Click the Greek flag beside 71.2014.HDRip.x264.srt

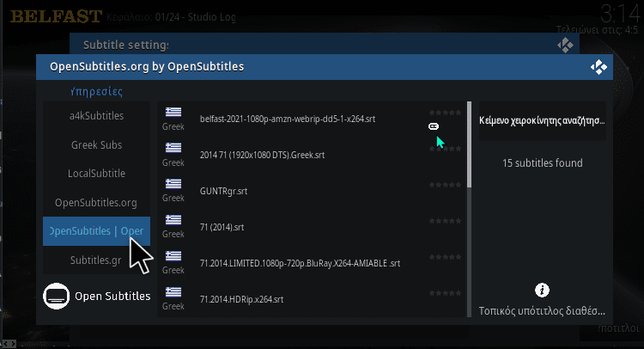tap(173, 292)
